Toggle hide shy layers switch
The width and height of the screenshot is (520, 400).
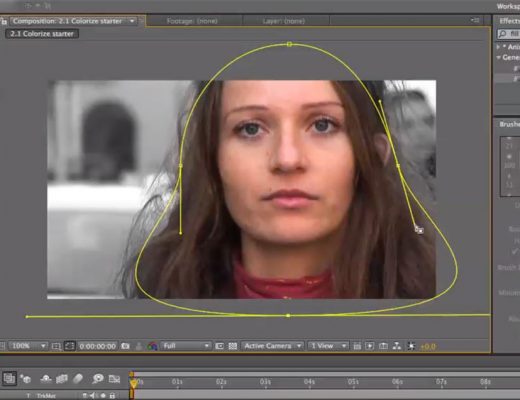click(x=46, y=379)
